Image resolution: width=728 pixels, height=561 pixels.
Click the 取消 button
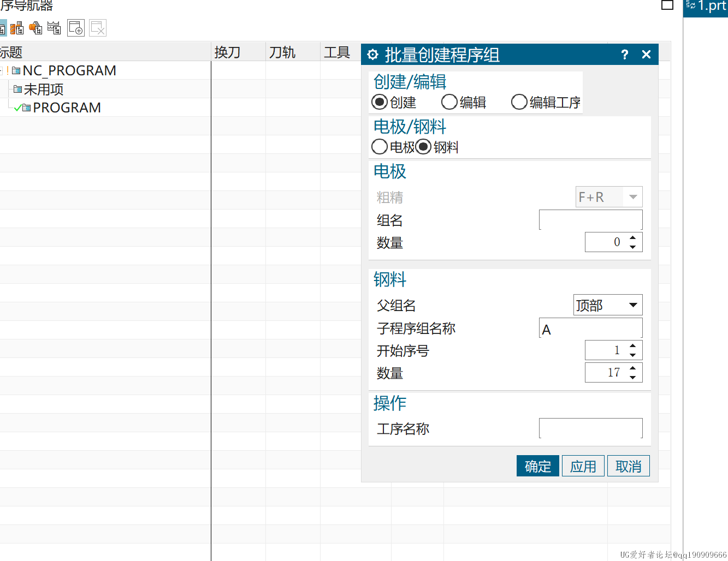[x=629, y=466]
